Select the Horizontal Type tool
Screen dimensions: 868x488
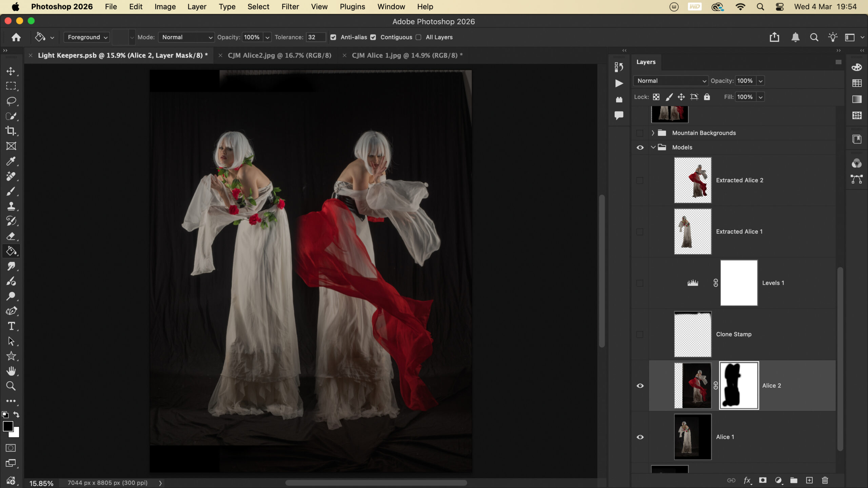11,326
